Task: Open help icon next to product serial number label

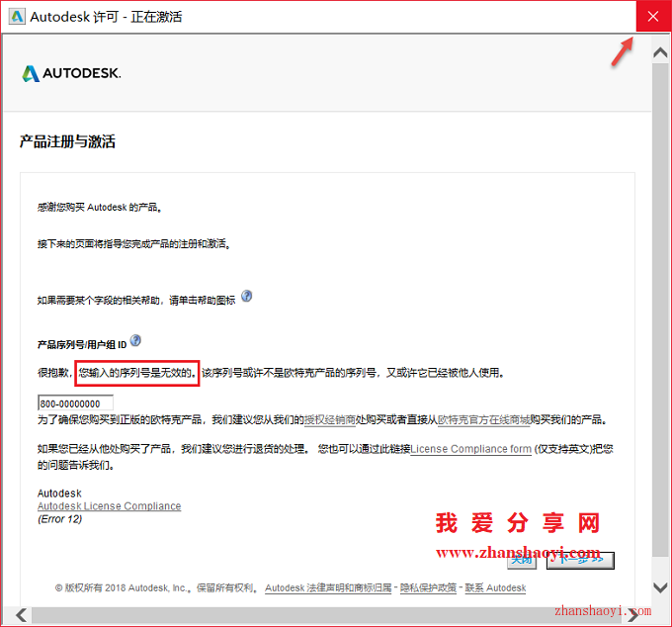Action: coord(135,340)
